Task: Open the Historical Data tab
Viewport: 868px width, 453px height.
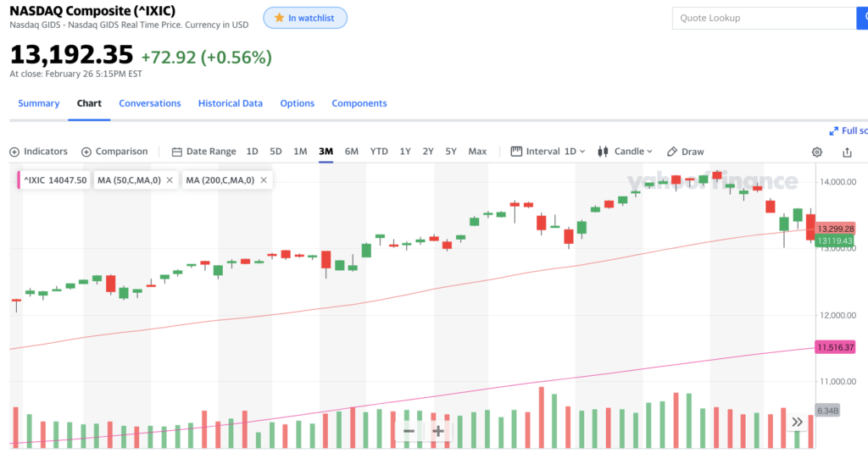Action: click(x=231, y=103)
